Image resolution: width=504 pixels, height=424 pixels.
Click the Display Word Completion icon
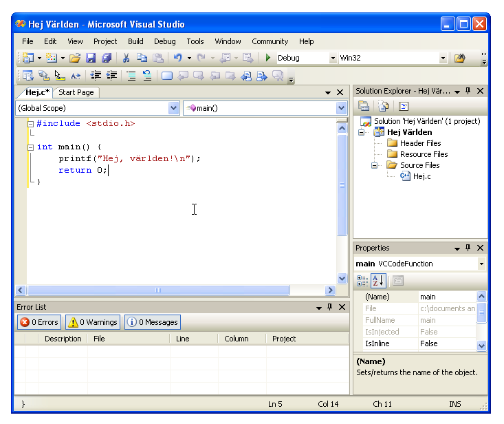76,76
